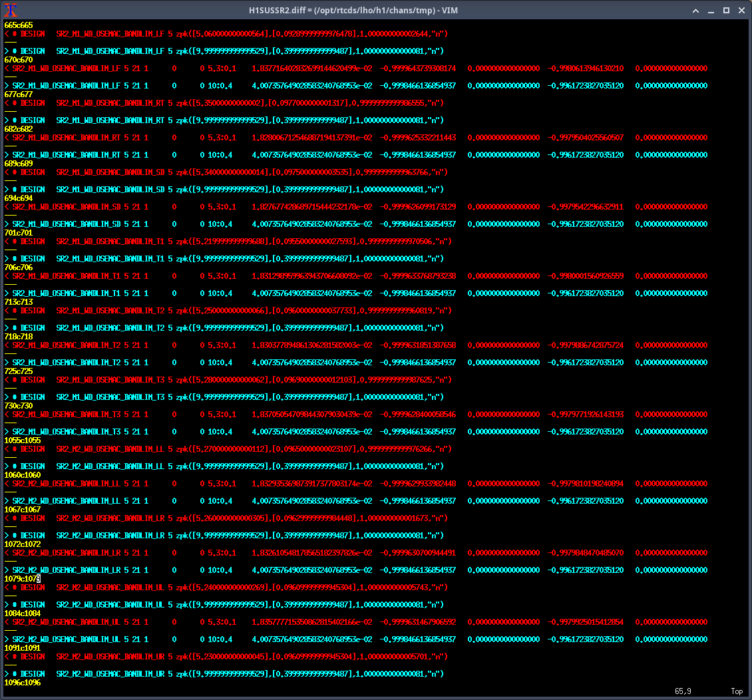
Task: Click the Top scroll position indicator
Action: (x=737, y=691)
